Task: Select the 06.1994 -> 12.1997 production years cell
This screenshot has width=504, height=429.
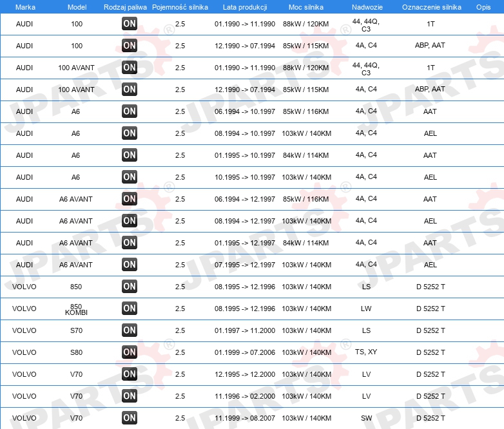Action: click(x=245, y=199)
